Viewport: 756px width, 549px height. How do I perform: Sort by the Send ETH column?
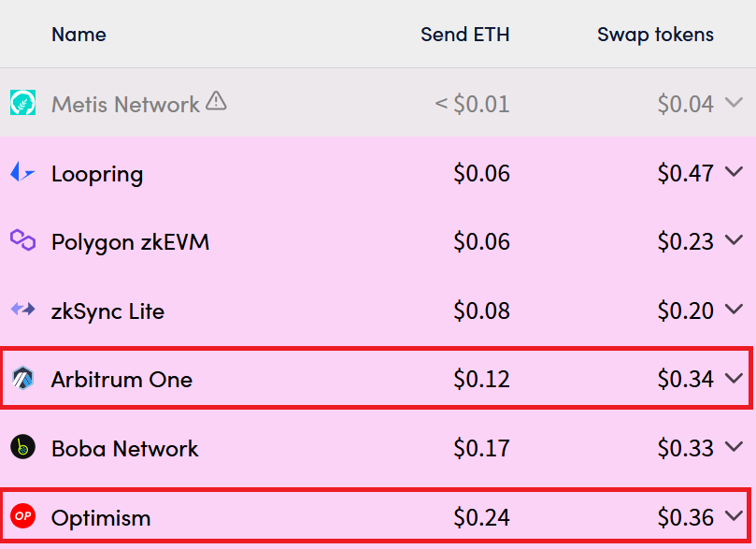(x=464, y=35)
